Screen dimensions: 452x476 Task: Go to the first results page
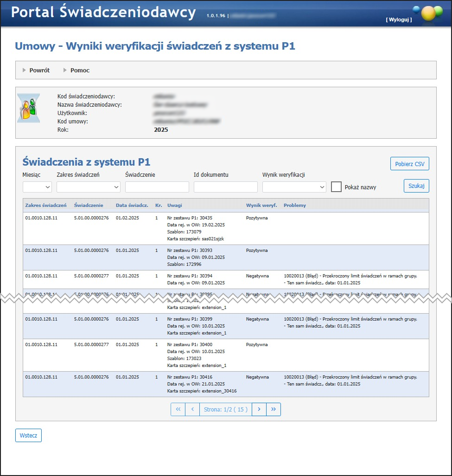click(x=178, y=409)
